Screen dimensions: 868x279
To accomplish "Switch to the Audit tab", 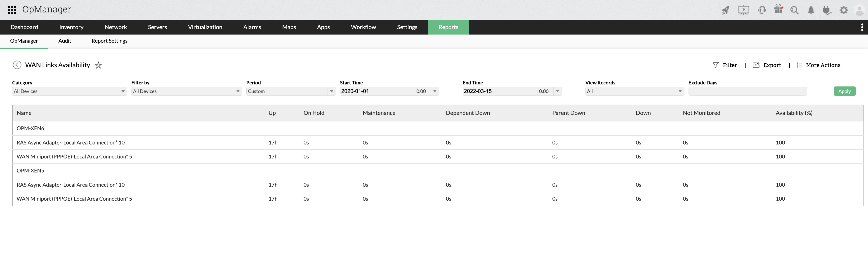I will (65, 41).
